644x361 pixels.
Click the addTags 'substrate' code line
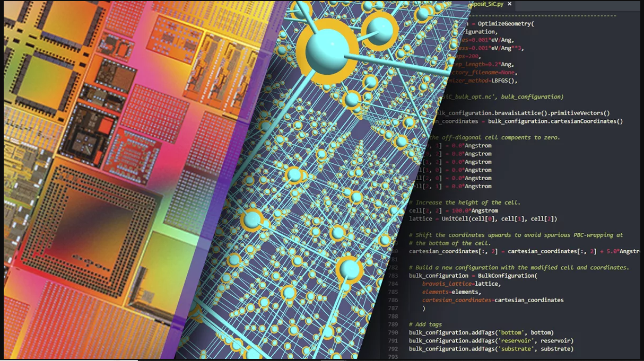pos(491,349)
